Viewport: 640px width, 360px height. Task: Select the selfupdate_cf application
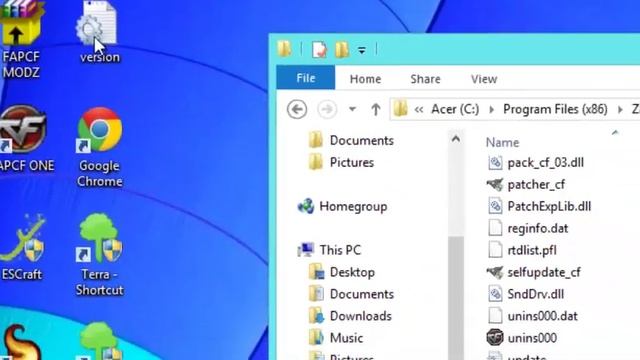(x=544, y=272)
